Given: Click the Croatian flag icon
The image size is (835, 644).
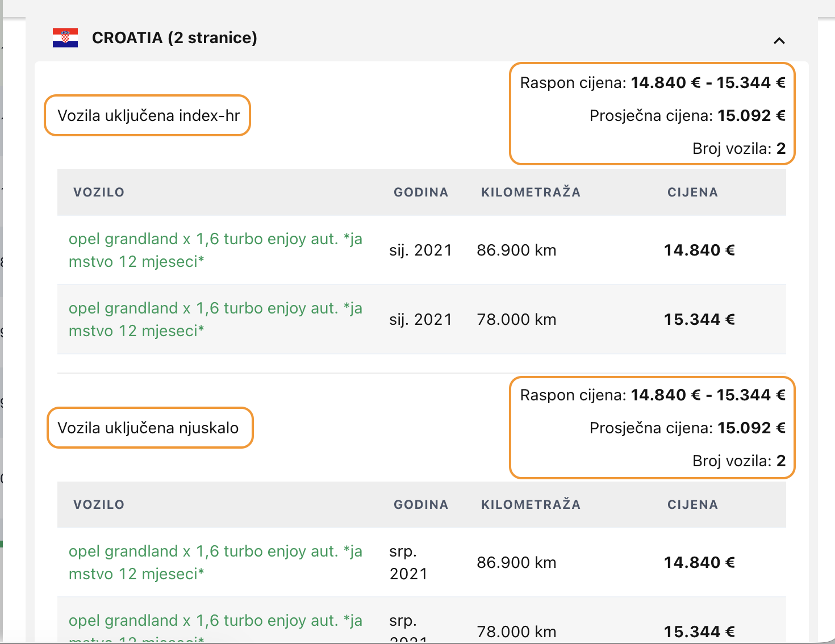Looking at the screenshot, I should (65, 37).
